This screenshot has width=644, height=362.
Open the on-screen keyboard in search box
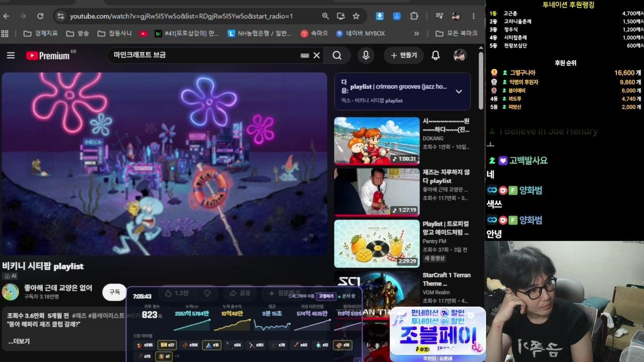click(x=304, y=55)
